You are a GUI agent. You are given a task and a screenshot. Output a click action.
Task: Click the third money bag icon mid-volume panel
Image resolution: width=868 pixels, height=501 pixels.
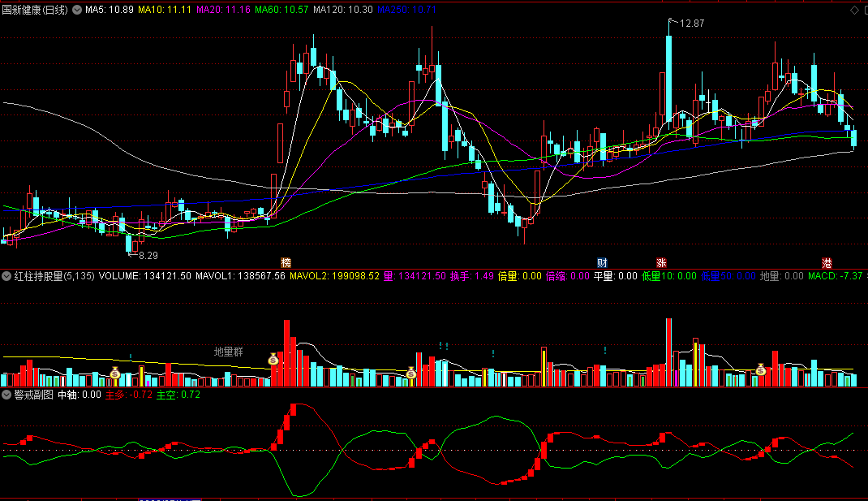tap(410, 373)
